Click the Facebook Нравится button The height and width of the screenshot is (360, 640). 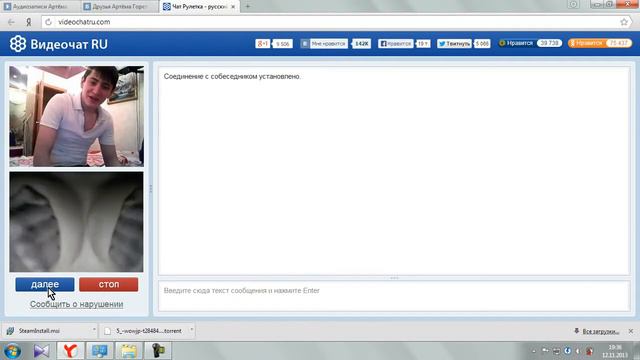396,44
